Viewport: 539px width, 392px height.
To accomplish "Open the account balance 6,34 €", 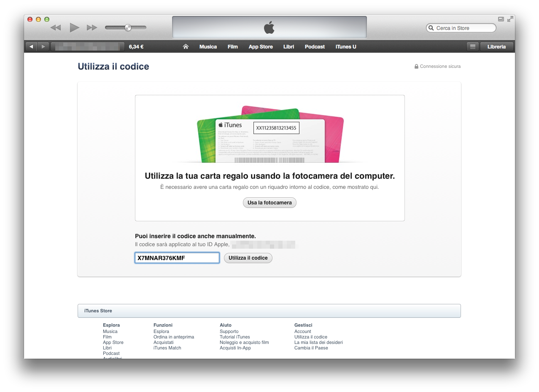I will pos(136,47).
